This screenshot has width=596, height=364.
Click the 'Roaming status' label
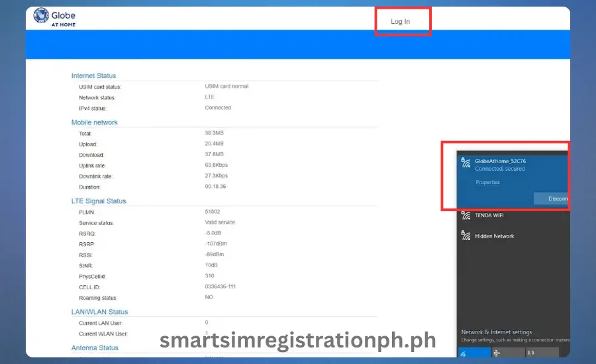(x=98, y=298)
